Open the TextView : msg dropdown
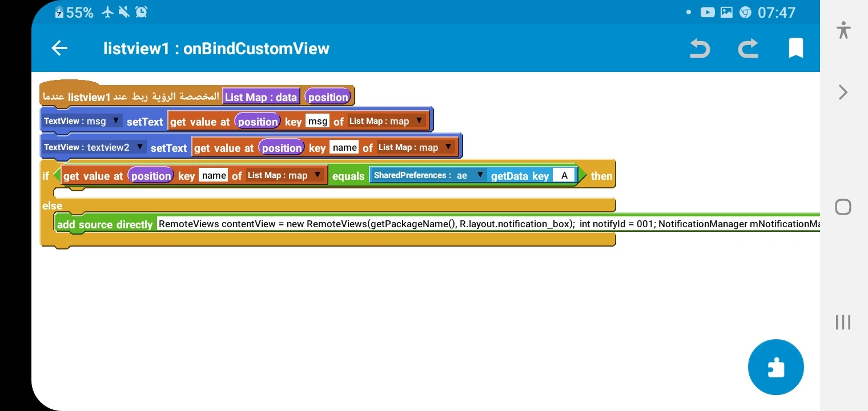The image size is (868, 411). tap(82, 121)
